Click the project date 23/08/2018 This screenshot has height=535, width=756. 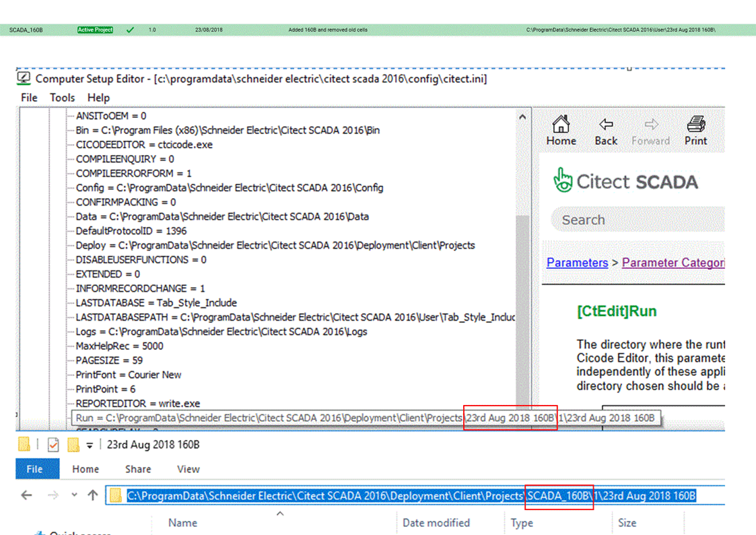tap(209, 30)
